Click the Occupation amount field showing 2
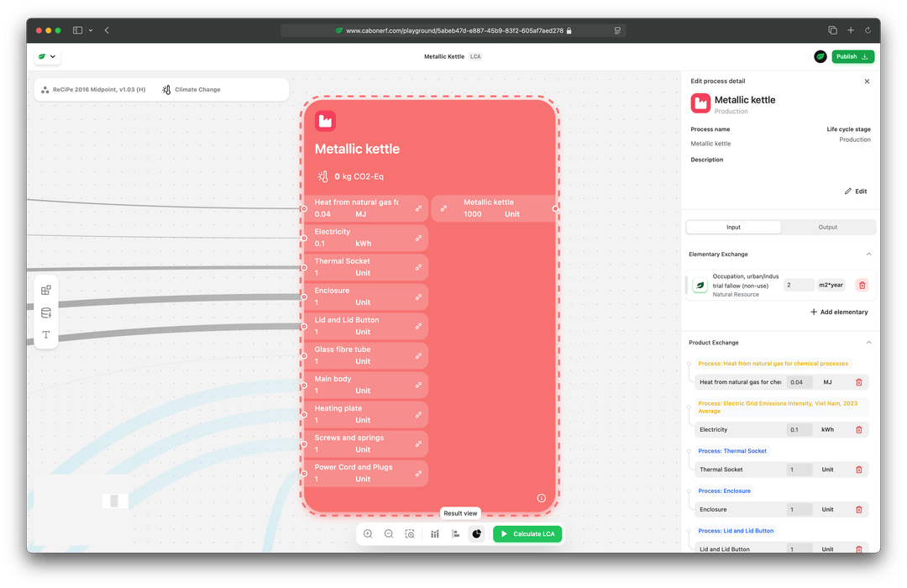The width and height of the screenshot is (907, 588). click(799, 285)
